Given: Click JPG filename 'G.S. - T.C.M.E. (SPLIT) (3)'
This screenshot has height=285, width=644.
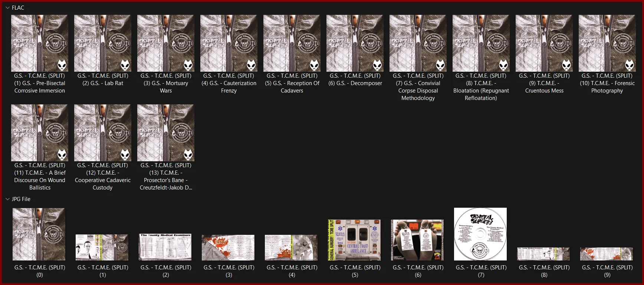Looking at the screenshot, I should pyautogui.click(x=229, y=271).
